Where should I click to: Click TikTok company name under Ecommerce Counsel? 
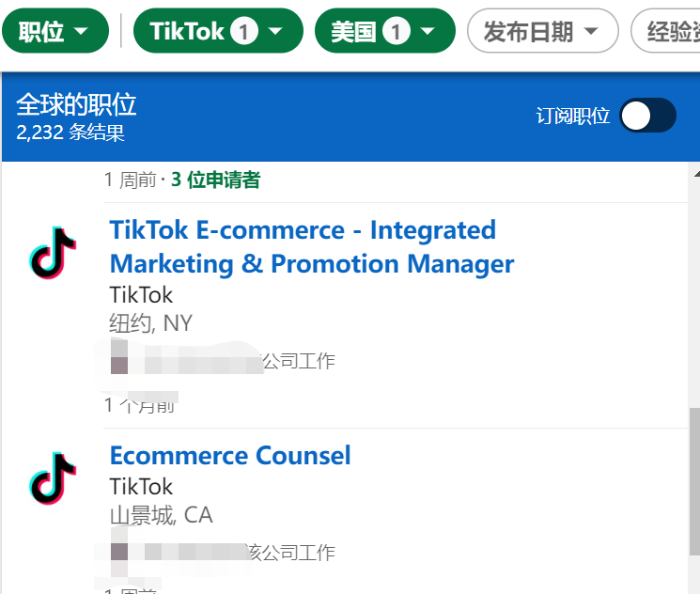[x=141, y=487]
